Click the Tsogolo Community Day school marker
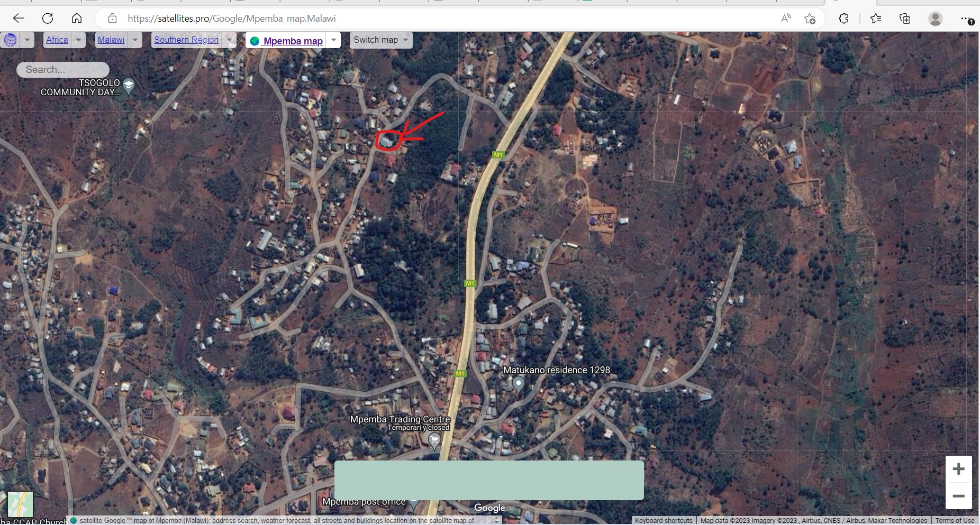980x525 pixels. pos(129,86)
